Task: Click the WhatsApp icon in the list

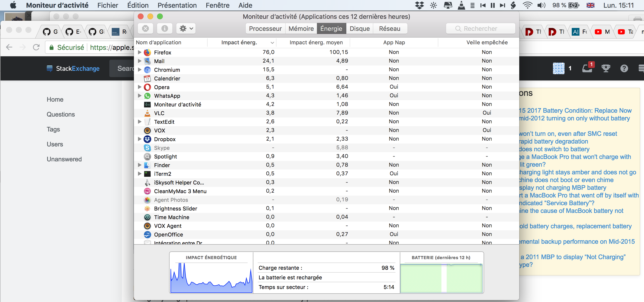Action: click(x=147, y=96)
